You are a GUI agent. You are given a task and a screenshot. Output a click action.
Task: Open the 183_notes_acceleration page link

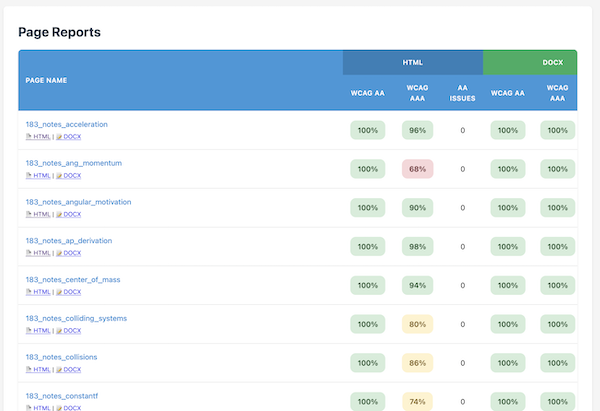[66, 124]
